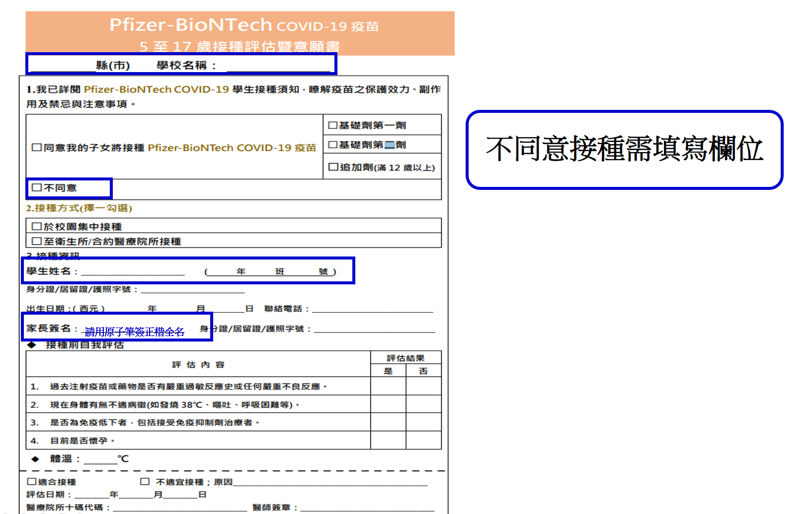Click the 是 cell for question 1

pos(388,386)
